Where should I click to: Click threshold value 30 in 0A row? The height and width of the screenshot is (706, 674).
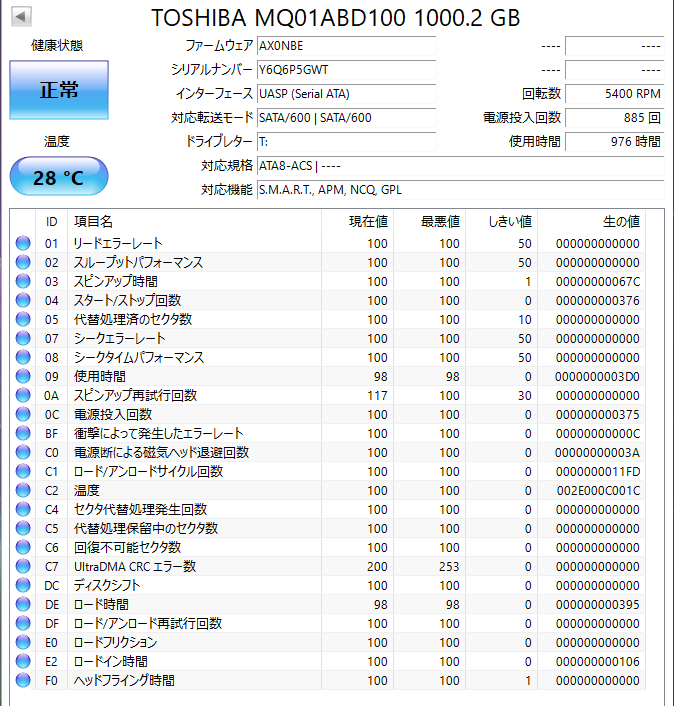pos(525,395)
